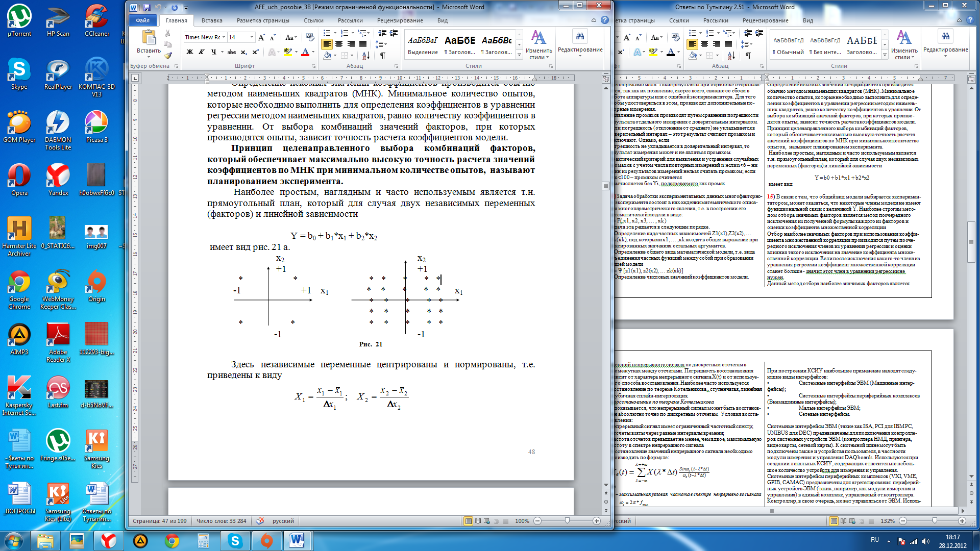Click Редактирование binoculars icon in front Word window
980x551 pixels.
point(580,36)
